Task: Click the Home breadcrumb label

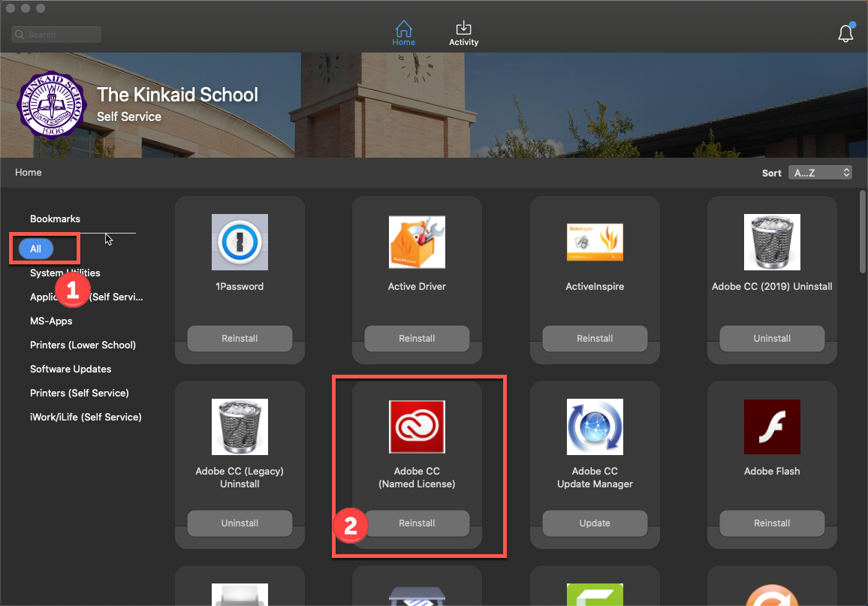Action: [29, 172]
